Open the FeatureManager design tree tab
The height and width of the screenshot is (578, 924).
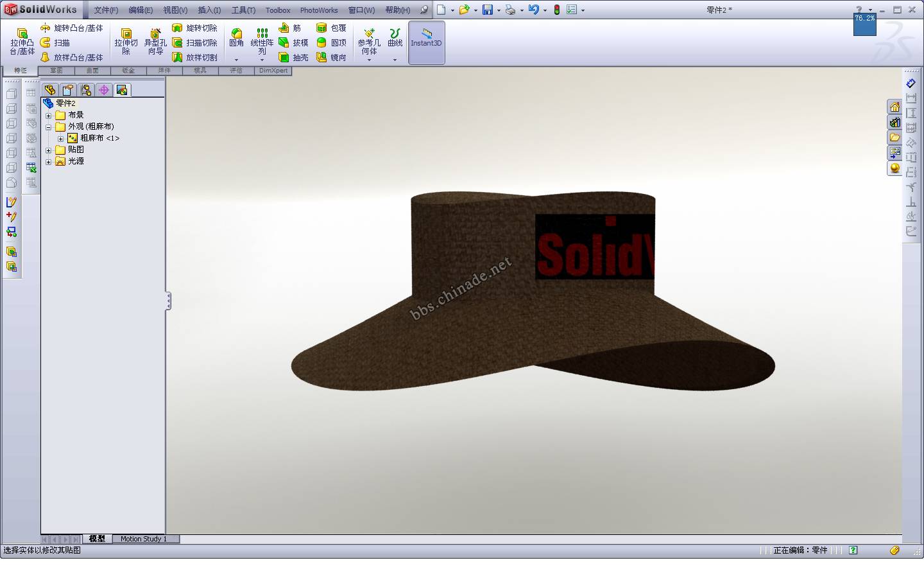(50, 90)
